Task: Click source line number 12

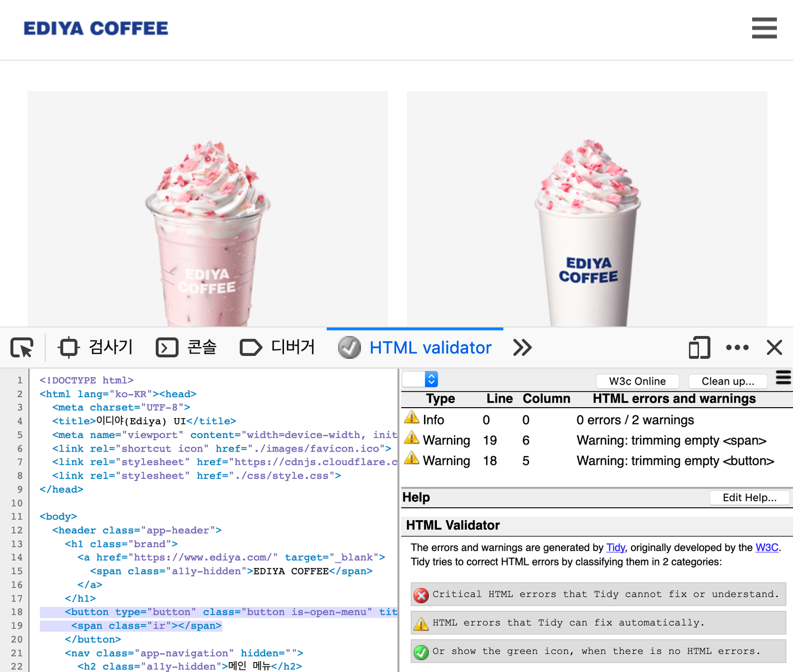Action: (x=17, y=530)
